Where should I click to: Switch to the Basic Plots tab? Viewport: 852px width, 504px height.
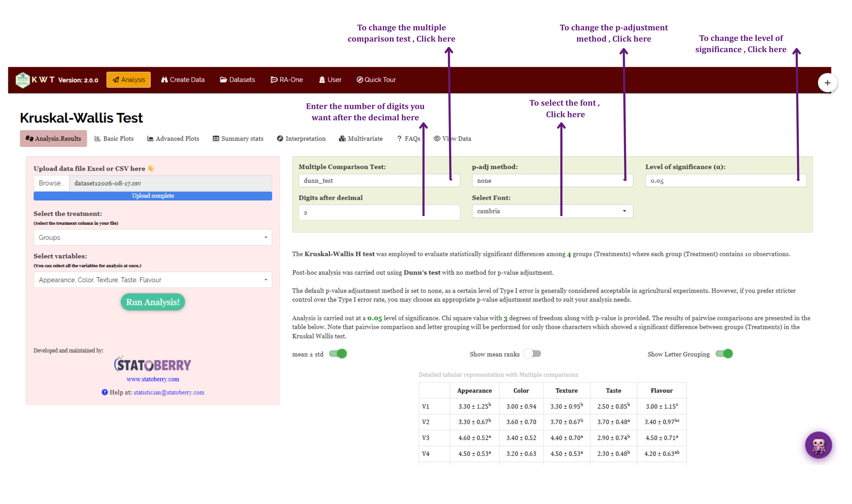tap(114, 139)
